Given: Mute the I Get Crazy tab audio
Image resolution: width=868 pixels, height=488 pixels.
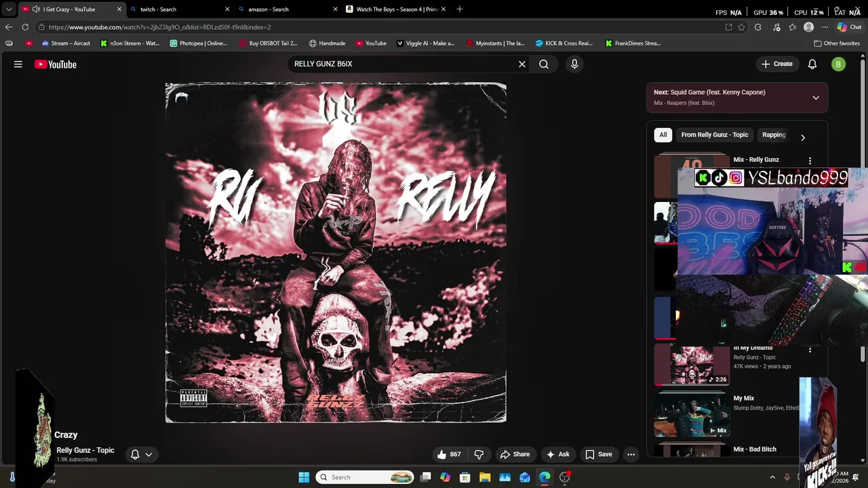Looking at the screenshot, I should click(x=36, y=9).
